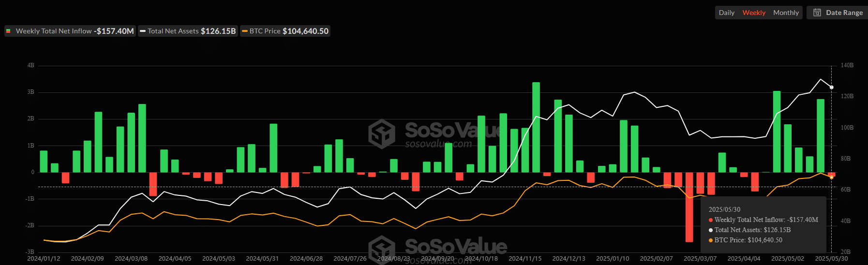Click the -3B left axis label

[x=30, y=252]
